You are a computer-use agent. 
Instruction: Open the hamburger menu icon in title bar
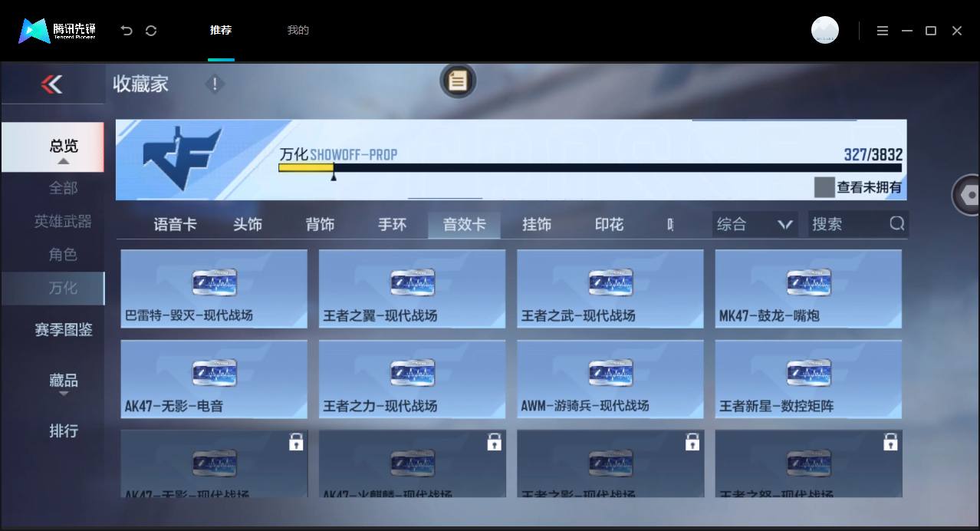click(883, 31)
